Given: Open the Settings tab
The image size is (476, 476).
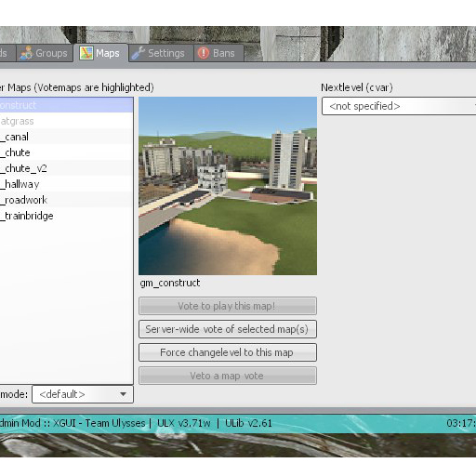Looking at the screenshot, I should [x=161, y=53].
